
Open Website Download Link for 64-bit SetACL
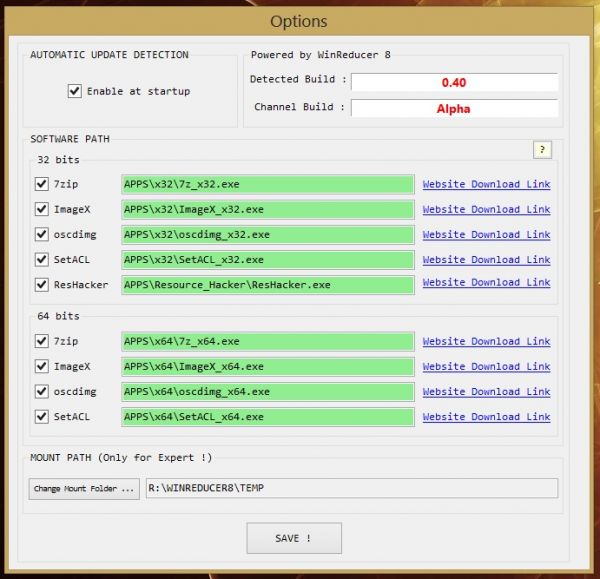[x=486, y=417]
